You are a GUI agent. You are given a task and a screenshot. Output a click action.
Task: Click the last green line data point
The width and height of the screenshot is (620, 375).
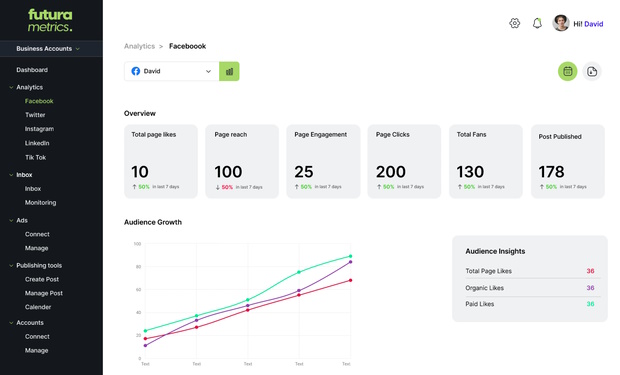pyautogui.click(x=350, y=256)
